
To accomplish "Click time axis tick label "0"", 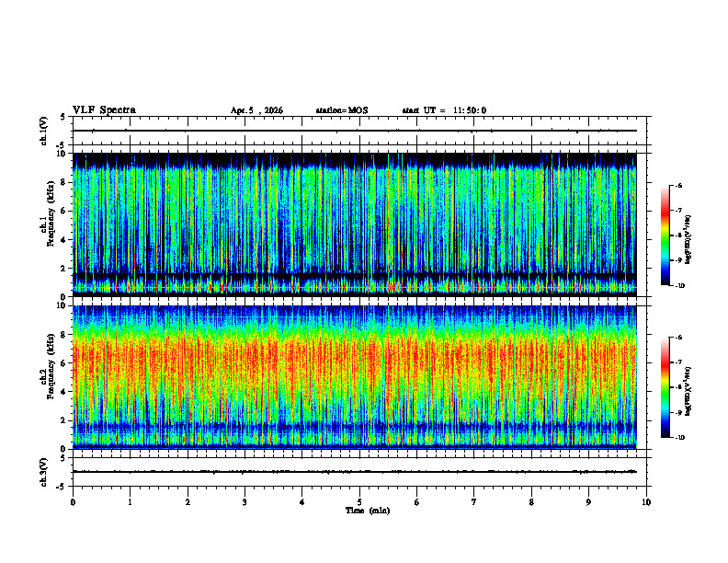I will click(x=73, y=502).
